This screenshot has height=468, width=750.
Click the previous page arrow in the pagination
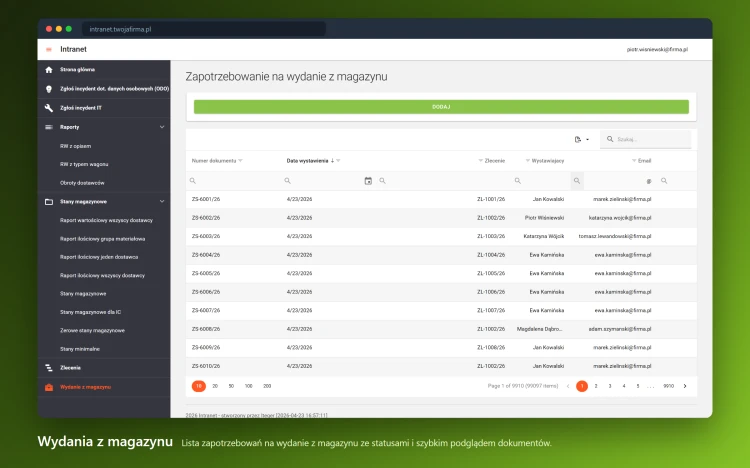tap(568, 386)
